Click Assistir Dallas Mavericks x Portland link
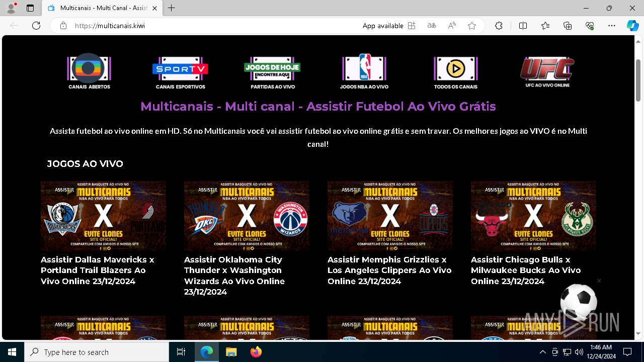The width and height of the screenshot is (644, 362). (x=98, y=270)
